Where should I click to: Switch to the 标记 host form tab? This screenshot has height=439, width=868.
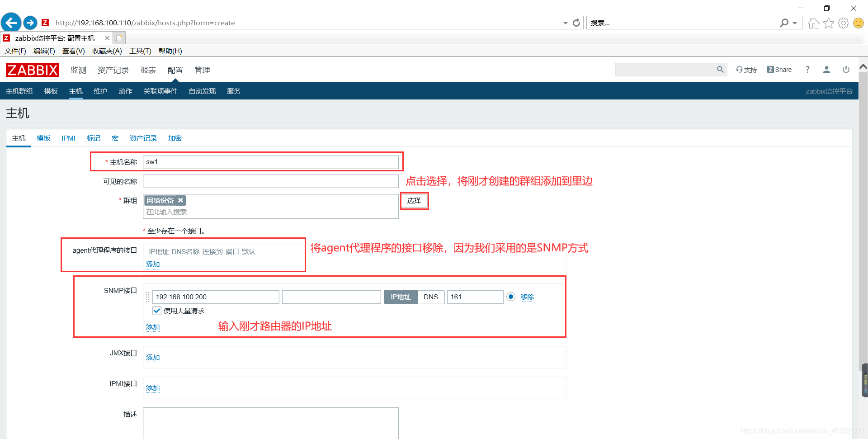[94, 138]
